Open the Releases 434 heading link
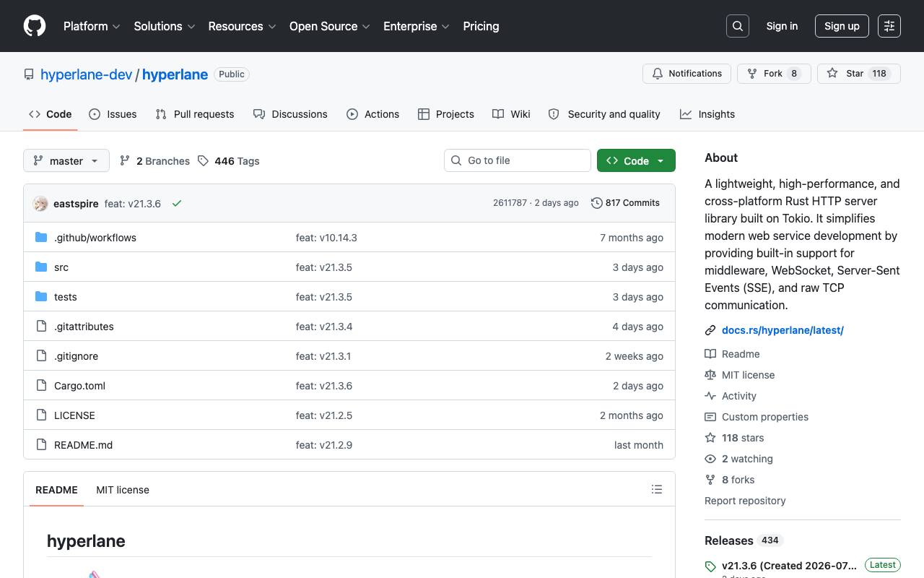924x578 pixels. pyautogui.click(x=744, y=540)
